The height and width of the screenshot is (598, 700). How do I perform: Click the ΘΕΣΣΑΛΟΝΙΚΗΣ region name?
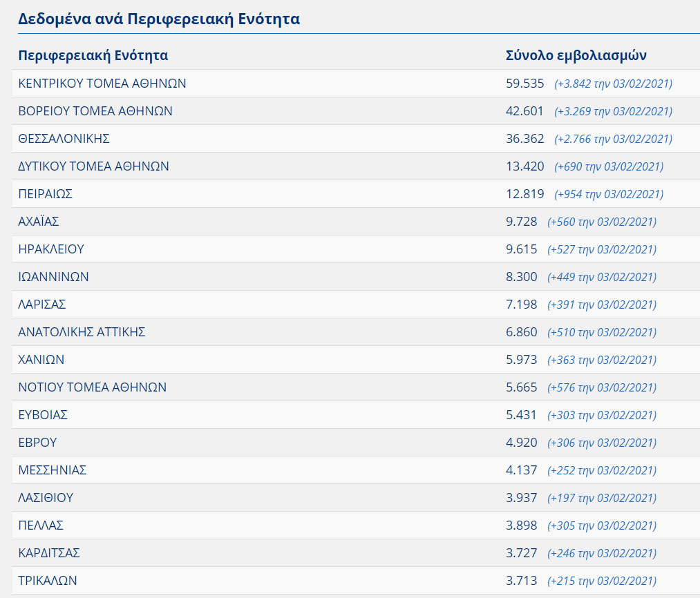click(x=64, y=139)
